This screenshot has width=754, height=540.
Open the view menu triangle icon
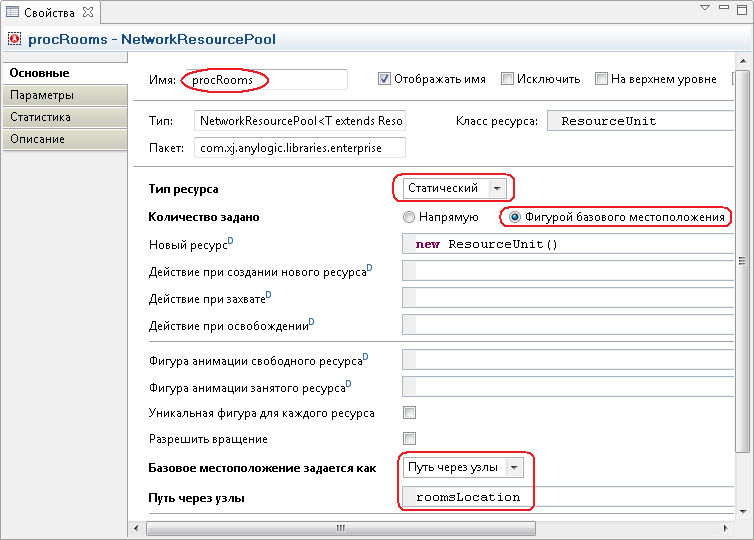click(x=704, y=8)
